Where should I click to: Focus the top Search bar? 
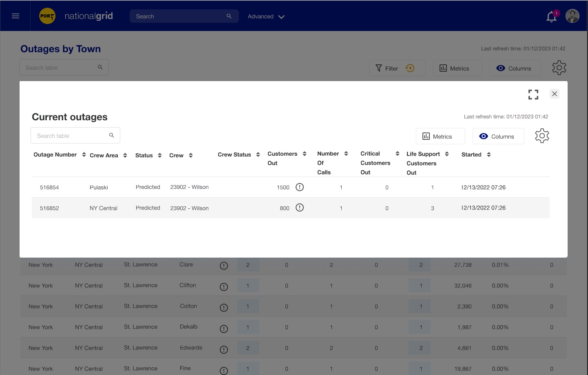179,16
